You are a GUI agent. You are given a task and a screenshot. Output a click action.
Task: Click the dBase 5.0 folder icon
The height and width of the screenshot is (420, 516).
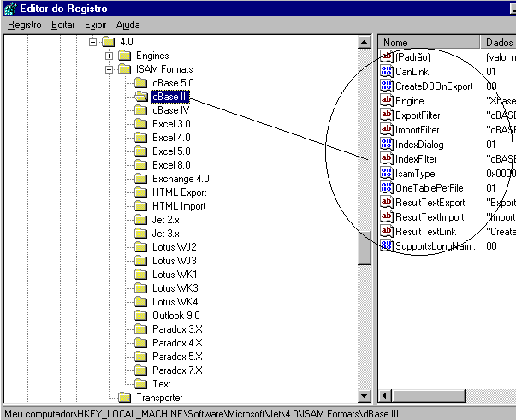click(x=141, y=83)
